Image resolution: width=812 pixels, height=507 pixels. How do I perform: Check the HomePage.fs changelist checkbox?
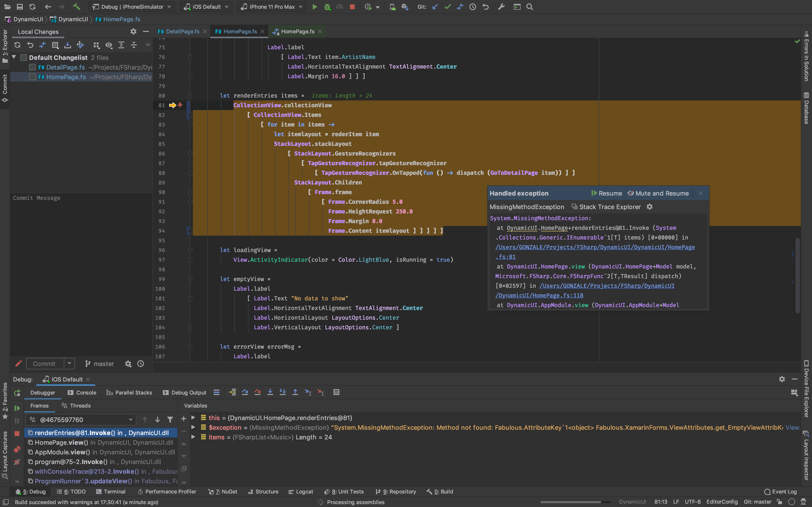[32, 77]
